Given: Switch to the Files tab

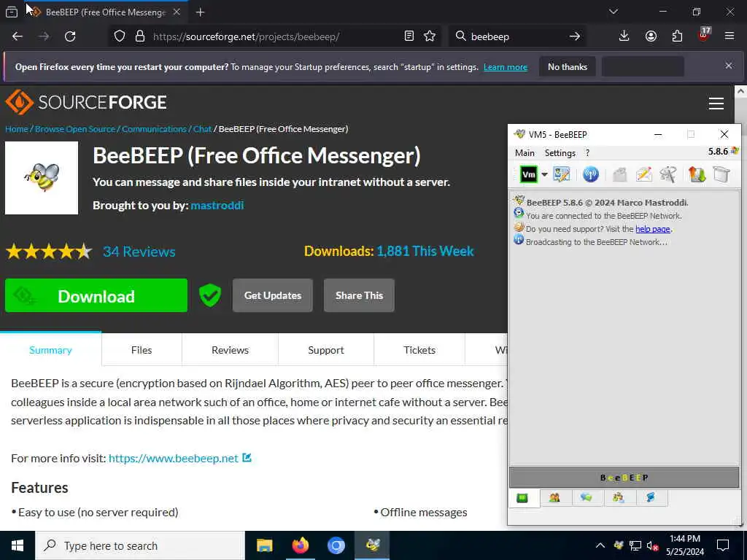Looking at the screenshot, I should click(142, 350).
